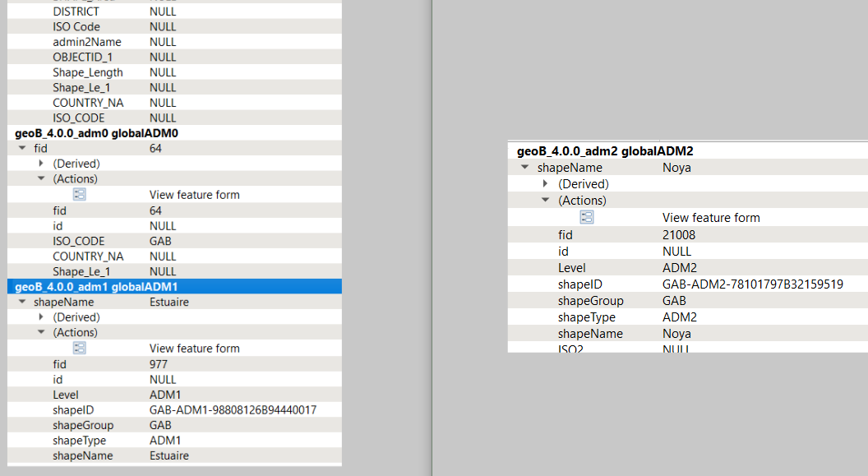
Task: Select the ISO_CODE row showing GAB
Action: [x=164, y=241]
